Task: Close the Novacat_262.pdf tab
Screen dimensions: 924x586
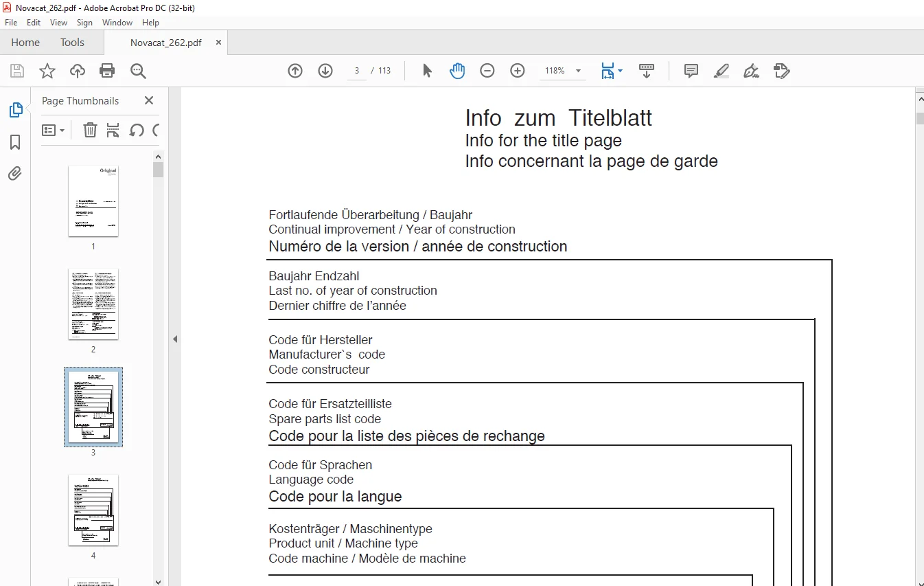Action: (219, 42)
